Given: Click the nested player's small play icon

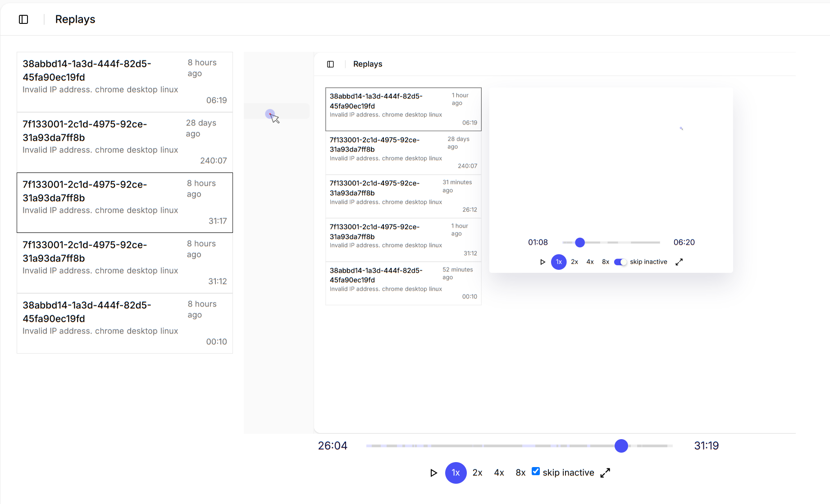Looking at the screenshot, I should coord(543,262).
